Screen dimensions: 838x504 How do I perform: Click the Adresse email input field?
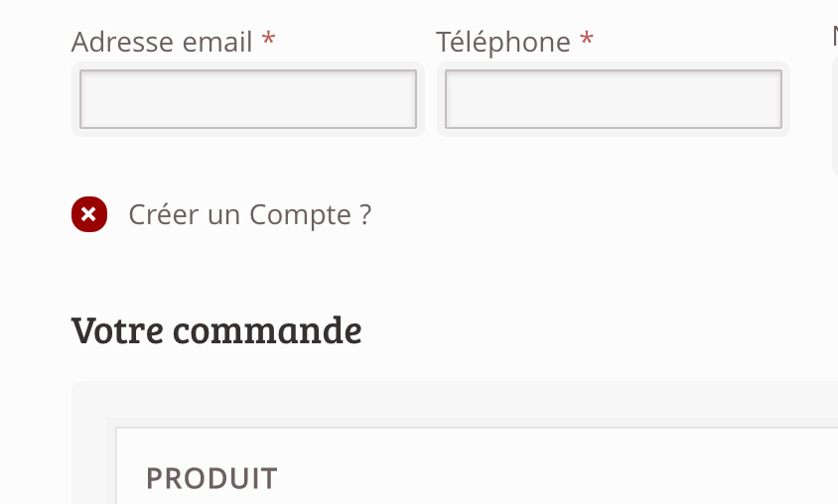coord(248,99)
